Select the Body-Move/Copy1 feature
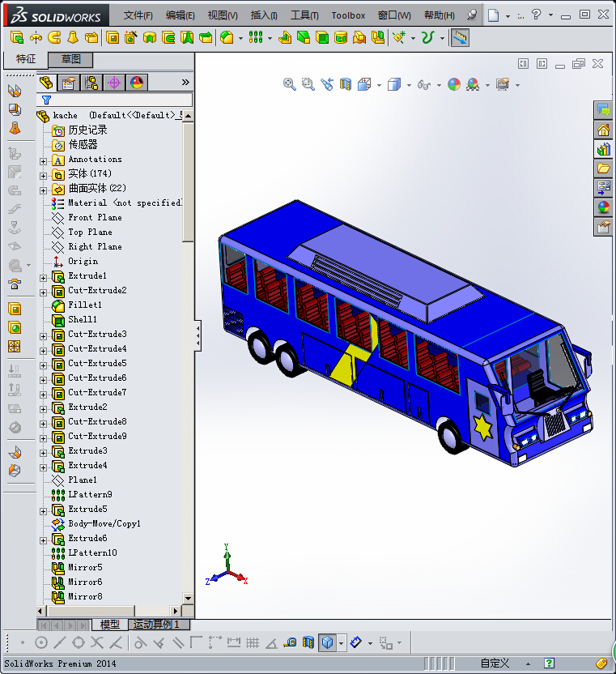616x674 pixels. click(104, 523)
